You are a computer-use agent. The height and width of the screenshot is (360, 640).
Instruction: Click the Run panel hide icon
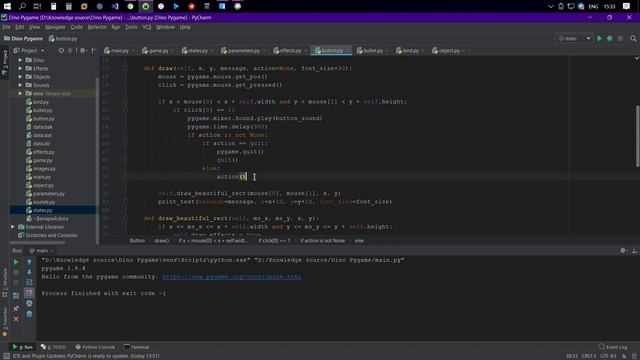pos(634,251)
